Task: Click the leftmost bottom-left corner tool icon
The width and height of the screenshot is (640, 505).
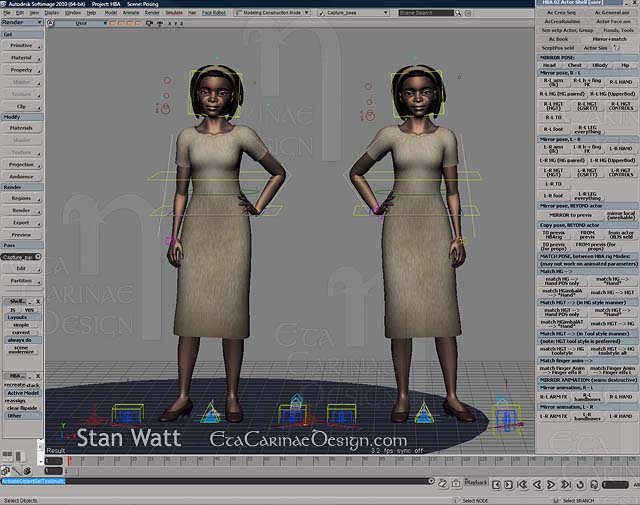Action: pos(5,470)
